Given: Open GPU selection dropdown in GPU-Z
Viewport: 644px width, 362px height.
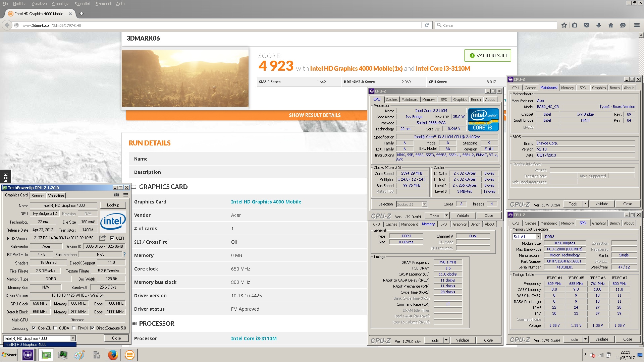Looking at the screenshot, I should [73, 338].
